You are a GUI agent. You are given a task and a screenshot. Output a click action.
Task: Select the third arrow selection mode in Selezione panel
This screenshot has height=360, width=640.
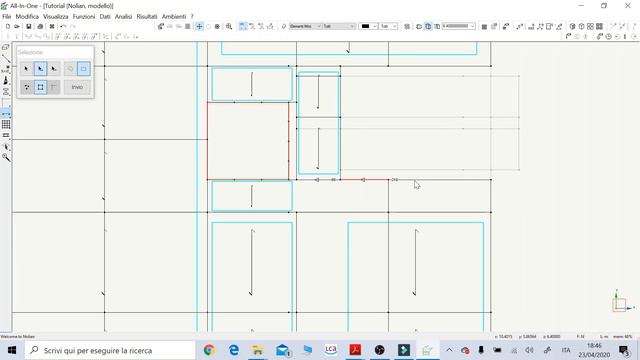(54, 69)
